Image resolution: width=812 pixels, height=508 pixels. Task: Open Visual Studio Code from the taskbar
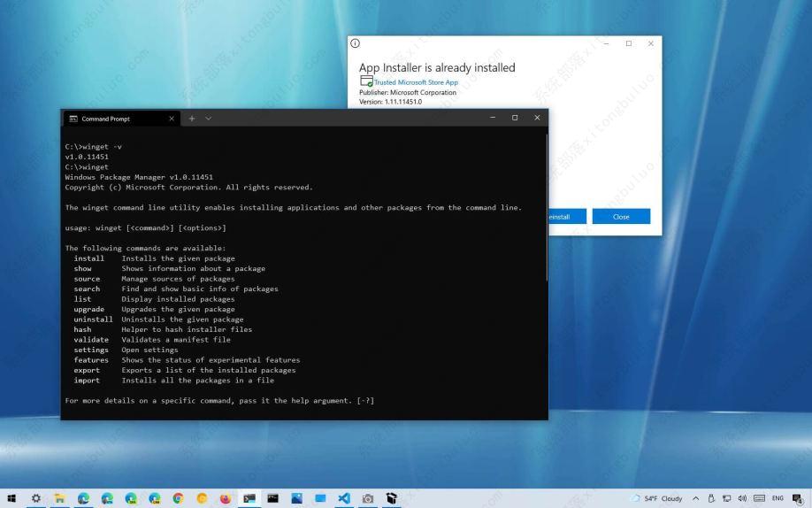343,498
